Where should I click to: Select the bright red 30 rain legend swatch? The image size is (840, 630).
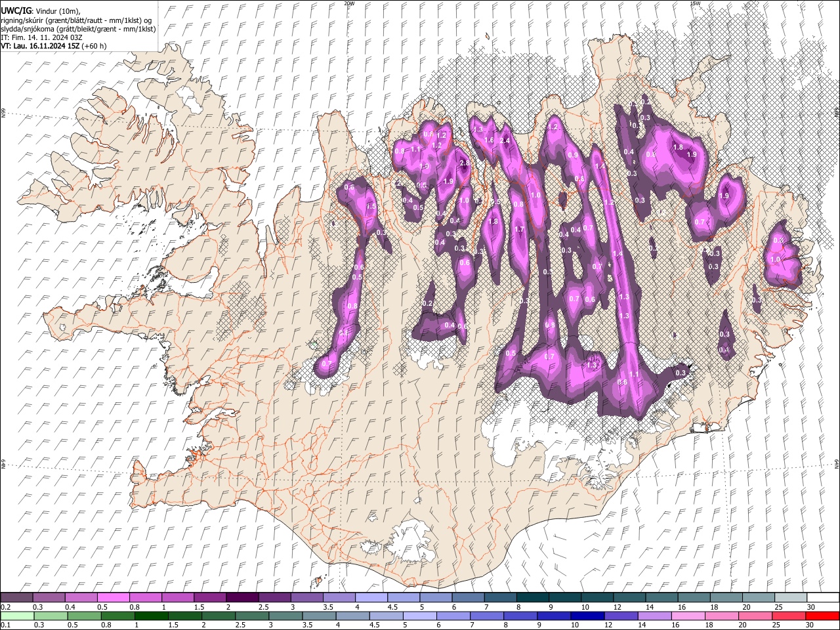[x=823, y=616]
